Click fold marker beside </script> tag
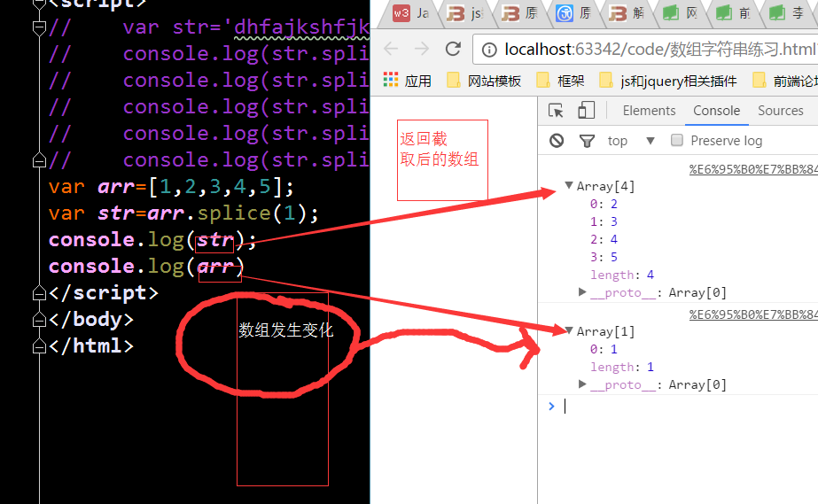This screenshot has height=504, width=818. point(39,293)
